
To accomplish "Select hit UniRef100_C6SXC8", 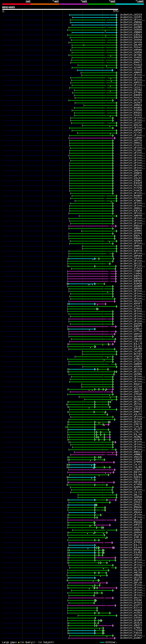I will pyautogui.click(x=131, y=15).
